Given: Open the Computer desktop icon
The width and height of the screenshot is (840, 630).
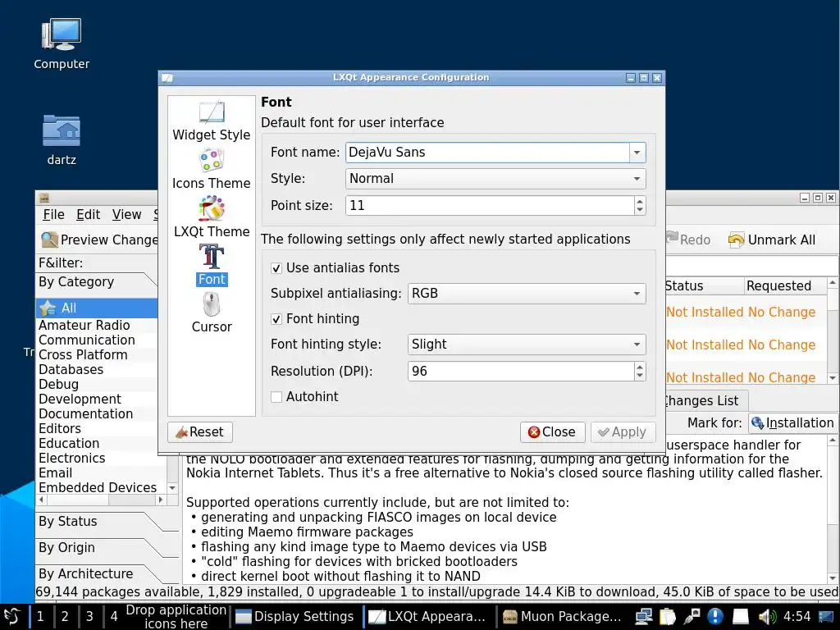Looking at the screenshot, I should click(x=62, y=44).
